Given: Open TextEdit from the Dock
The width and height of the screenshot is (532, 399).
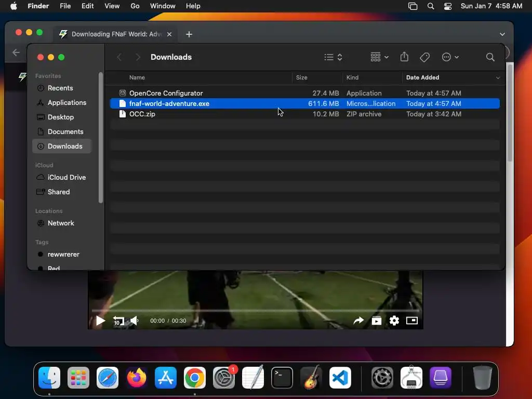Looking at the screenshot, I should coord(253,378).
